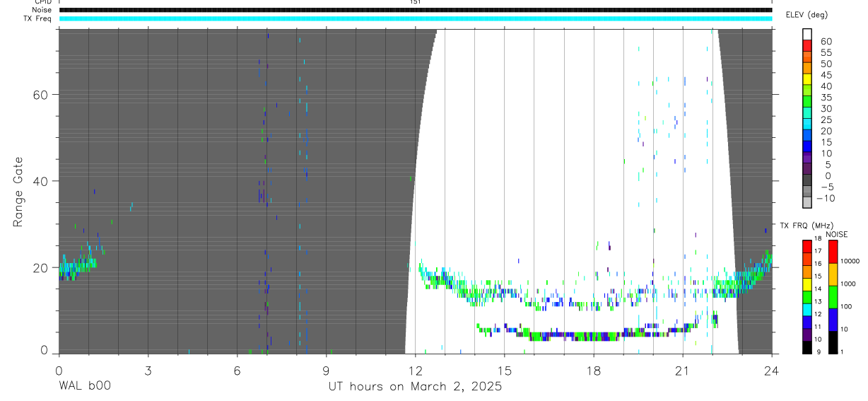Viewport: 868px width, 401px height.
Task: Click the yellow segment of the ELEV colorbar
Action: coord(807,80)
